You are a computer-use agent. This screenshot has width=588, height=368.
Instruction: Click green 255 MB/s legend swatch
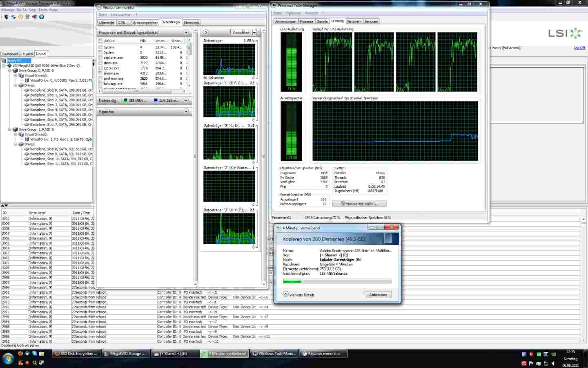(x=125, y=100)
